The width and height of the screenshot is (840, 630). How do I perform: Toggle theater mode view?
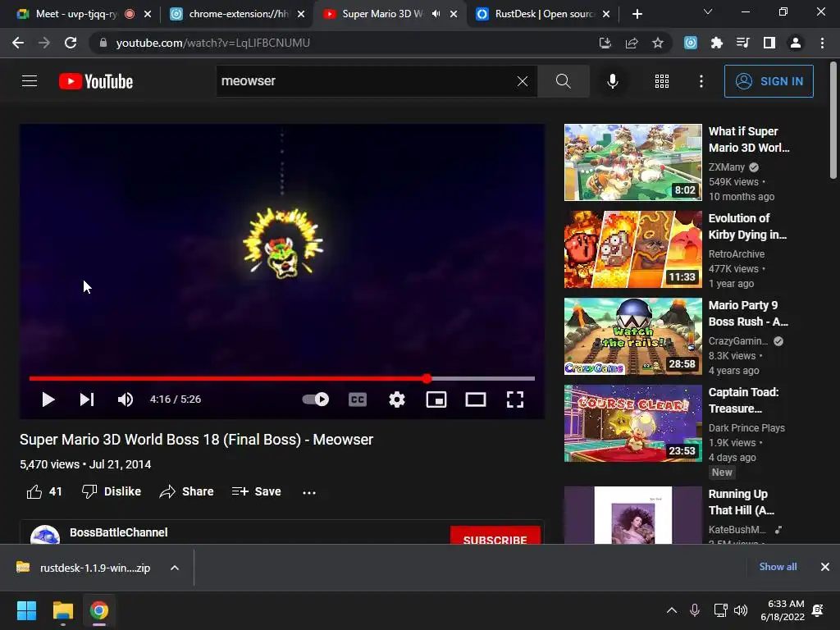coord(476,399)
